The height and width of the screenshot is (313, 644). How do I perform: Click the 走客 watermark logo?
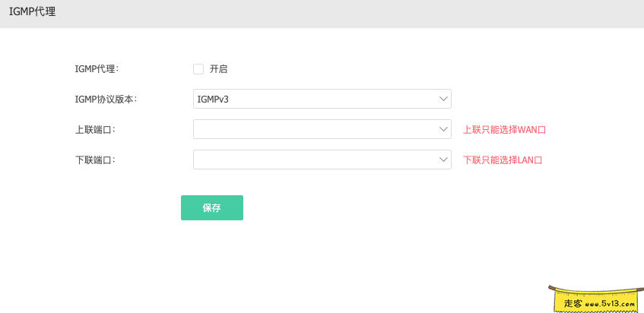click(x=573, y=304)
